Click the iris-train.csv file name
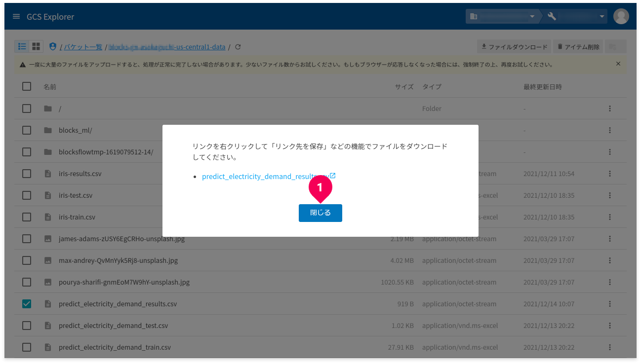 point(77,217)
